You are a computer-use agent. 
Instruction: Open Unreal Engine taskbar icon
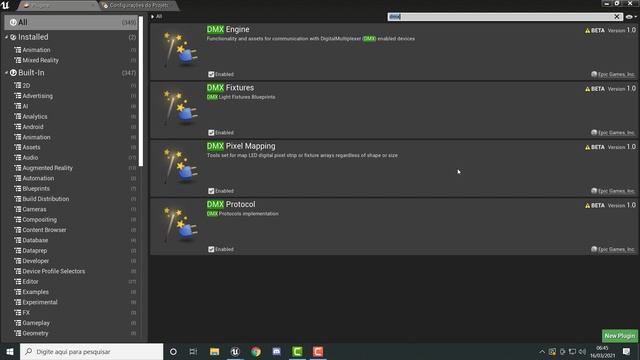(x=235, y=351)
